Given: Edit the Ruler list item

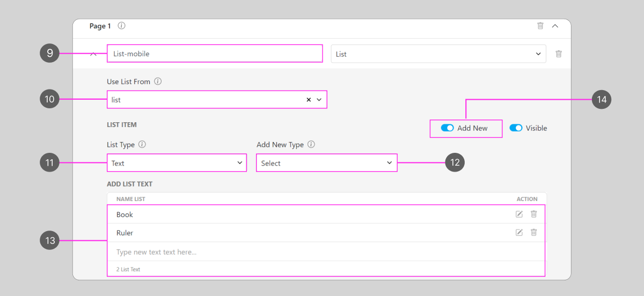Looking at the screenshot, I should [519, 233].
